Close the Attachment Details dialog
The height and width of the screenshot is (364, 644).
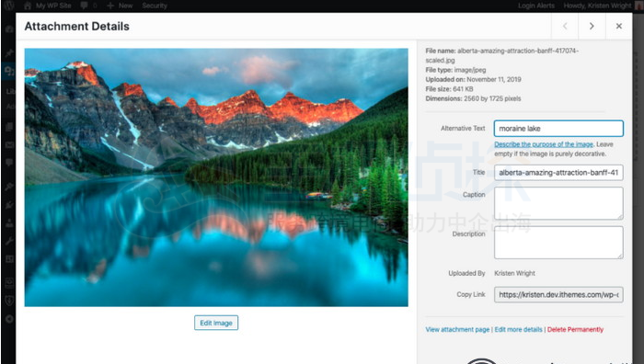[618, 26]
